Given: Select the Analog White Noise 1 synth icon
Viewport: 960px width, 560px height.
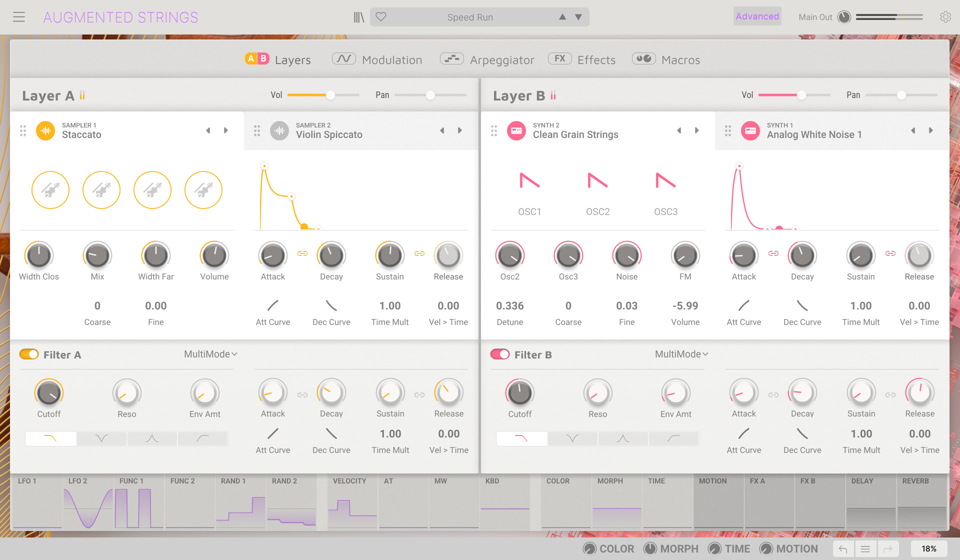Looking at the screenshot, I should pyautogui.click(x=750, y=130).
